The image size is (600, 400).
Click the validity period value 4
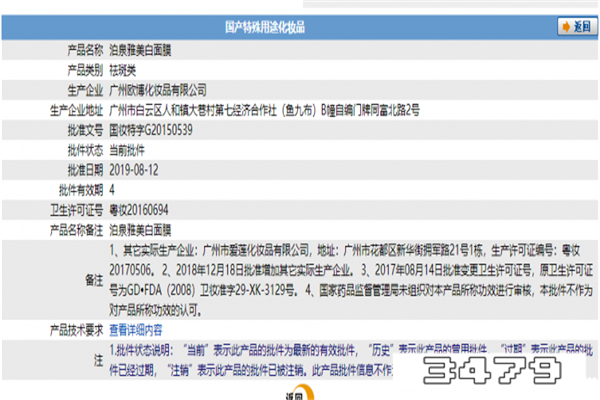[x=112, y=188]
